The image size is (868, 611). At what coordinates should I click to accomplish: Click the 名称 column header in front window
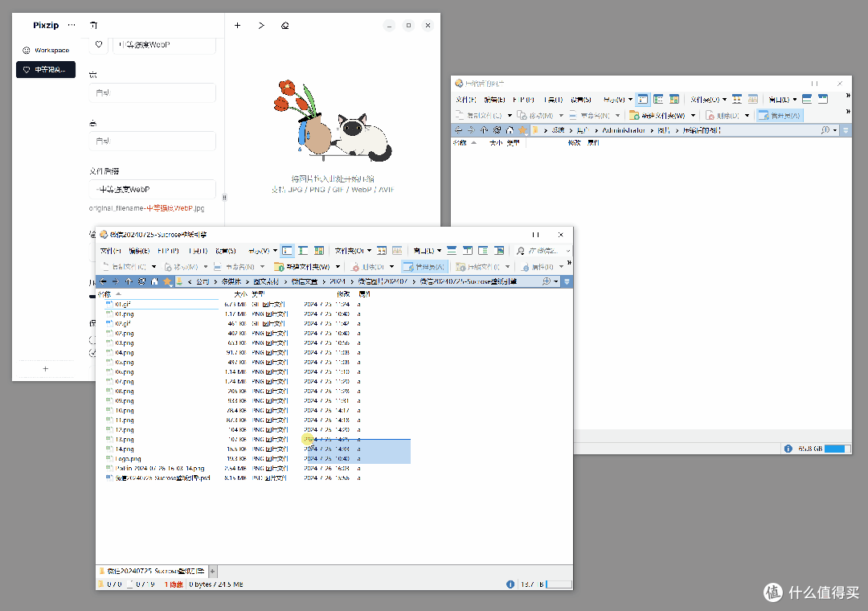(x=104, y=294)
